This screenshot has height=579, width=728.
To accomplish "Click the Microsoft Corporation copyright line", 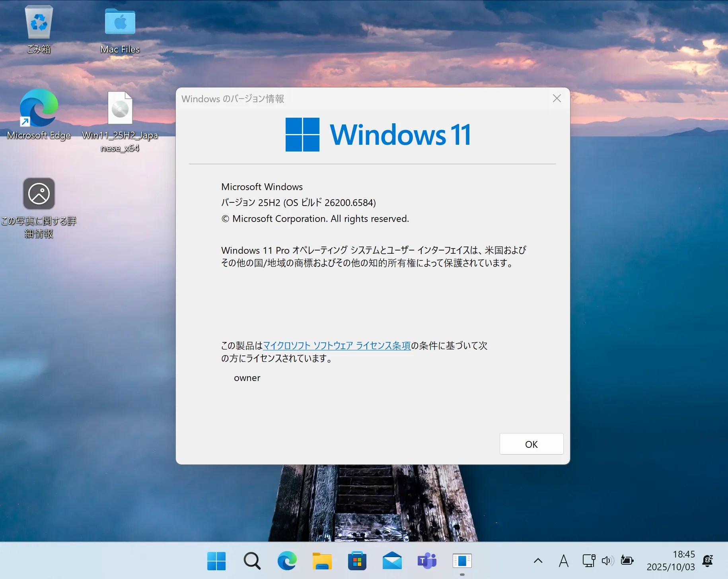I will tap(315, 218).
